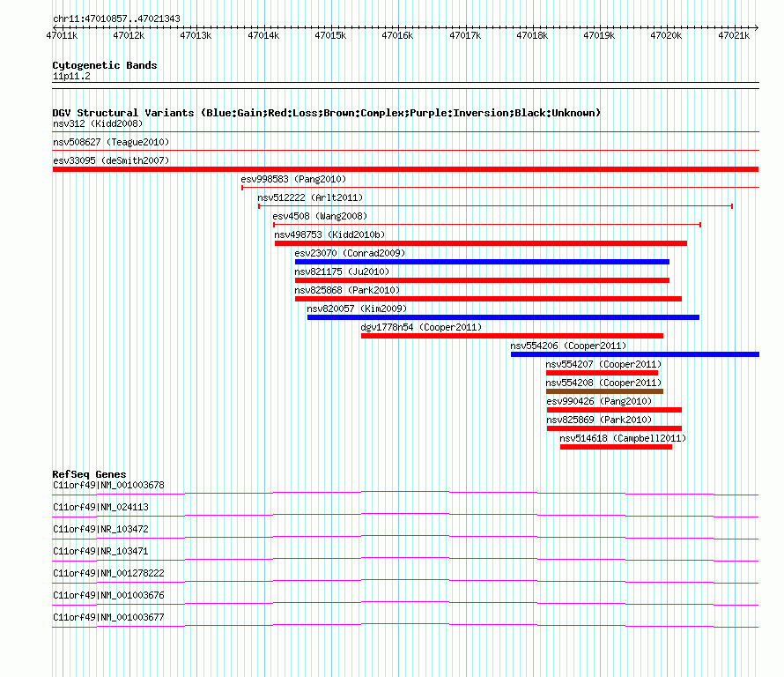Viewport: 784px width, 677px height.
Task: Click the red bar under dgv1778n54
Action: pyautogui.click(x=512, y=336)
